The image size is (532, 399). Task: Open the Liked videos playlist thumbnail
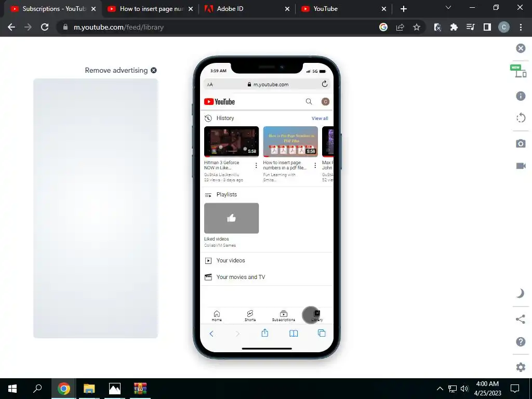[x=231, y=218]
